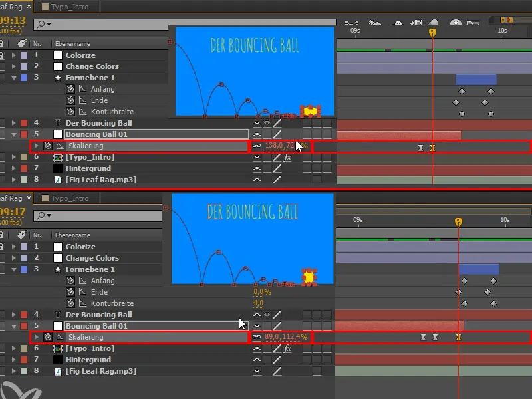Click the Bouncing Ball composition preview above the 09:13 timeline
532x399 pixels.
coord(255,72)
